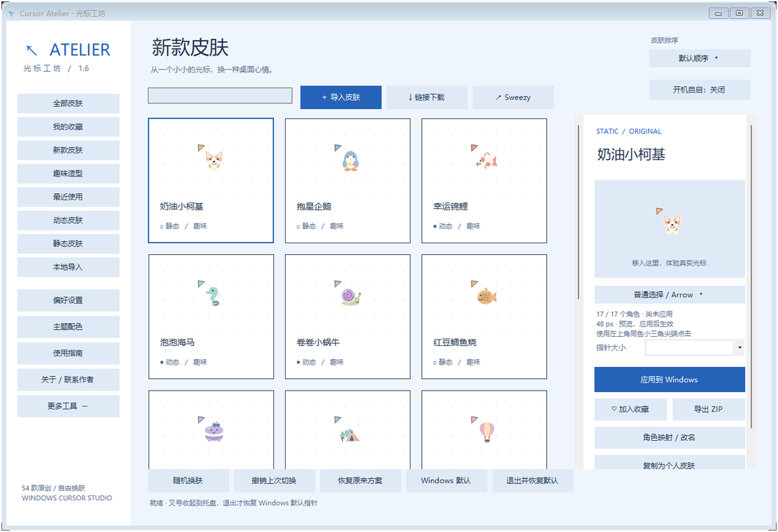Show 最近使用 skins
Viewport: 778px width, 532px height.
pos(68,197)
